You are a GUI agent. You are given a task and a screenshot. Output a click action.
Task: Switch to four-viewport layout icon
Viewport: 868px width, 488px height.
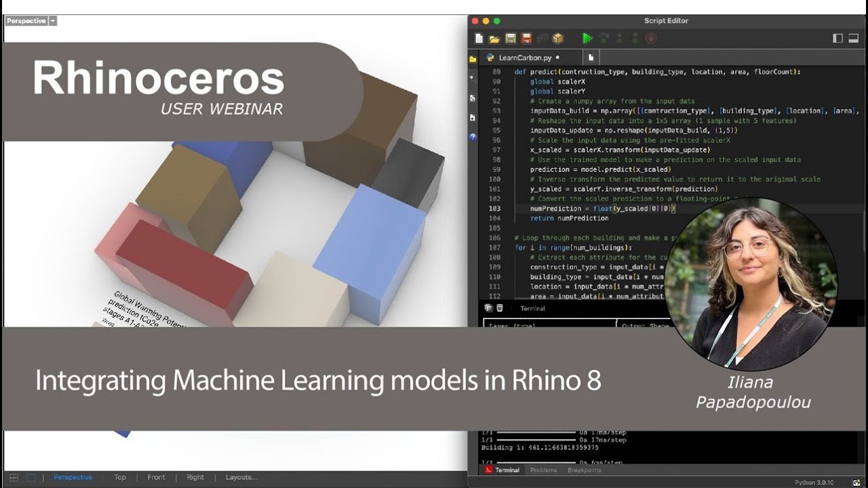point(14,477)
